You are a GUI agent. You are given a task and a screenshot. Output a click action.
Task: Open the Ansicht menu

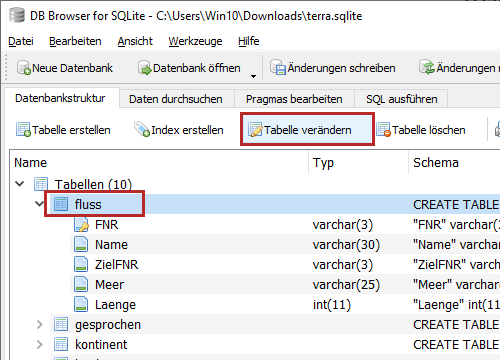(135, 41)
